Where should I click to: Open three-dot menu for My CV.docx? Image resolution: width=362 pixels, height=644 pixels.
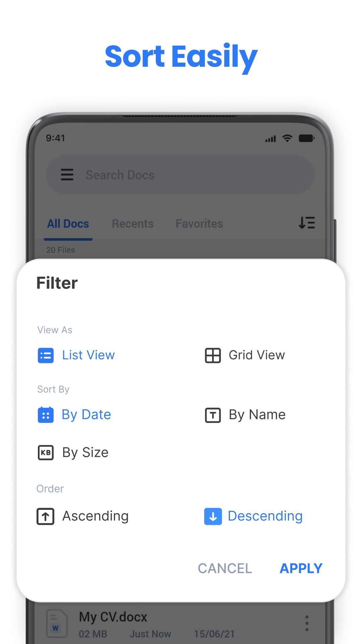pos(307,624)
